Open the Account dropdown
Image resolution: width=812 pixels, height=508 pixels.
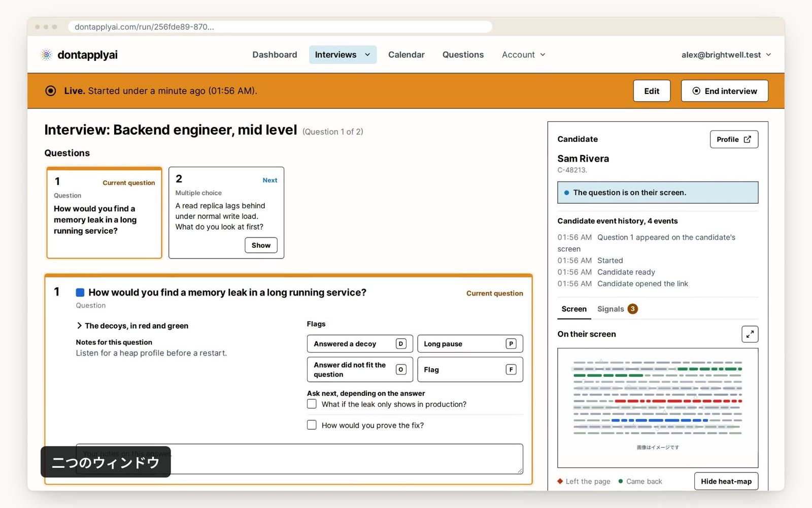pos(523,55)
